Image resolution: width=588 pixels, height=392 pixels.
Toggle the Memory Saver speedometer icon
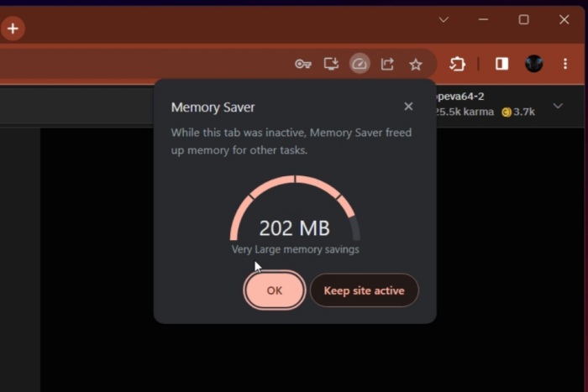[360, 64]
